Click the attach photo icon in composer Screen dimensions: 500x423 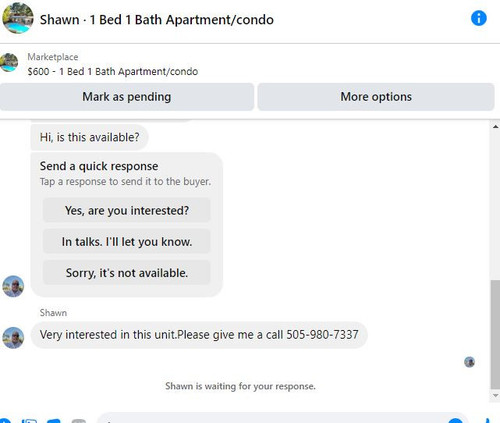[x=29, y=420]
